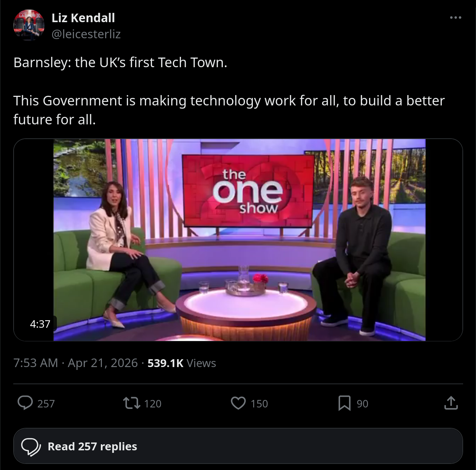
Task: Like the tweet with heart icon
Action: point(238,403)
